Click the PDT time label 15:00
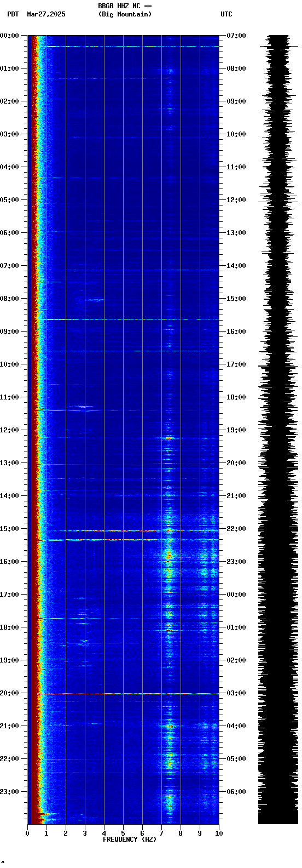Screen dimensions: 302x868 tap(9, 529)
